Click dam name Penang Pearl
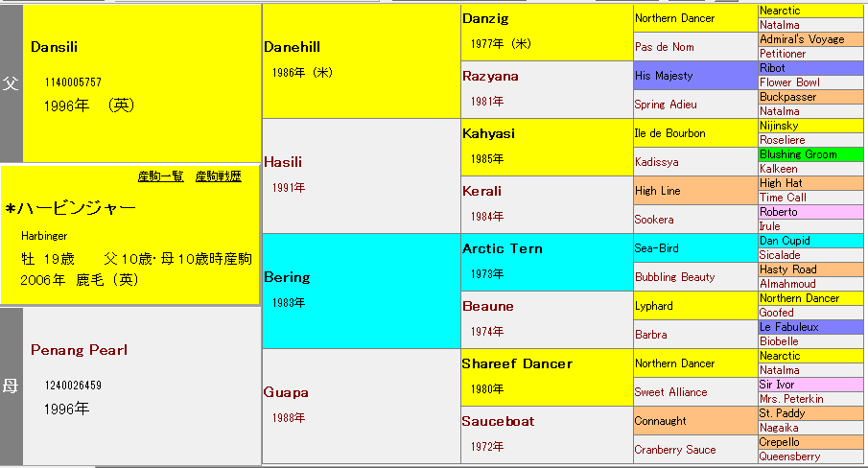868x468 pixels. click(x=79, y=350)
